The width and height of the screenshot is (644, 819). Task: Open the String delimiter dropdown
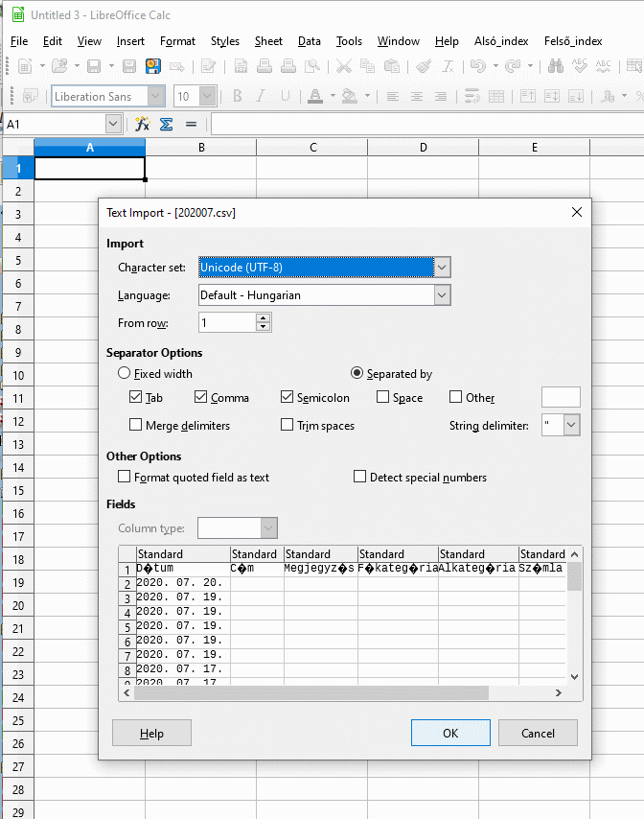pyautogui.click(x=571, y=425)
